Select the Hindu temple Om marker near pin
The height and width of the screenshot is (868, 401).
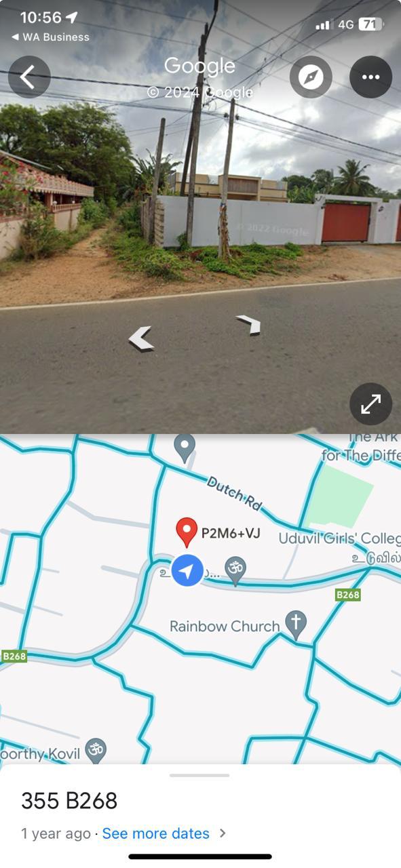(x=235, y=567)
